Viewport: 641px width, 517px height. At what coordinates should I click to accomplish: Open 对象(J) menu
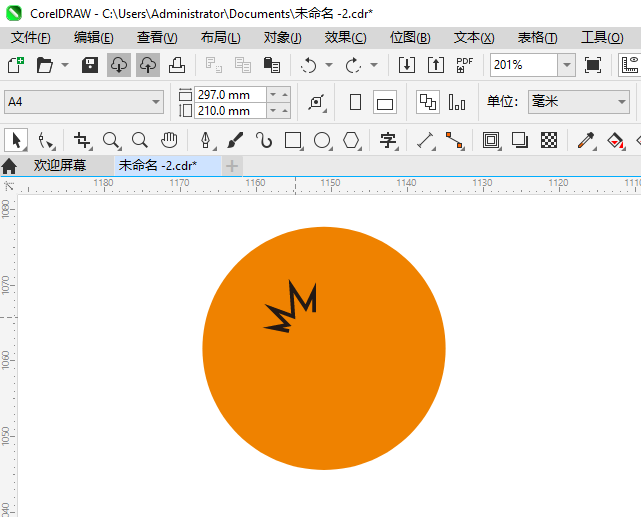[282, 38]
